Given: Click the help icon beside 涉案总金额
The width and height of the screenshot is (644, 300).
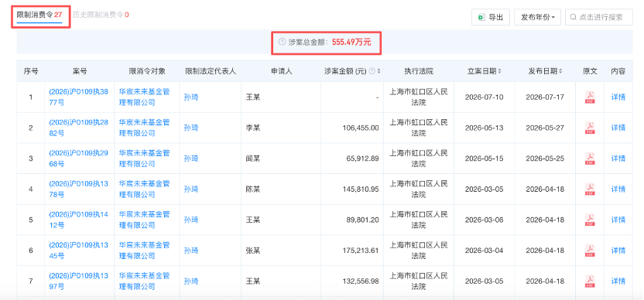Looking at the screenshot, I should [x=282, y=42].
